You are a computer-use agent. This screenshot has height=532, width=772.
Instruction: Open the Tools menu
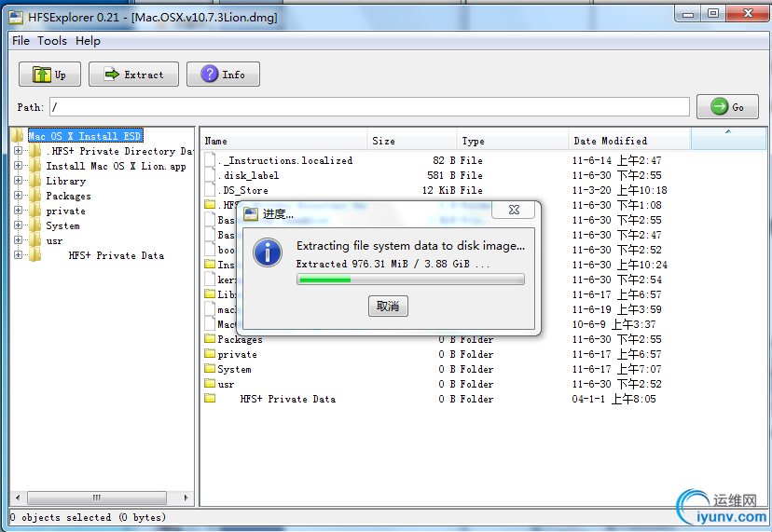(51, 41)
